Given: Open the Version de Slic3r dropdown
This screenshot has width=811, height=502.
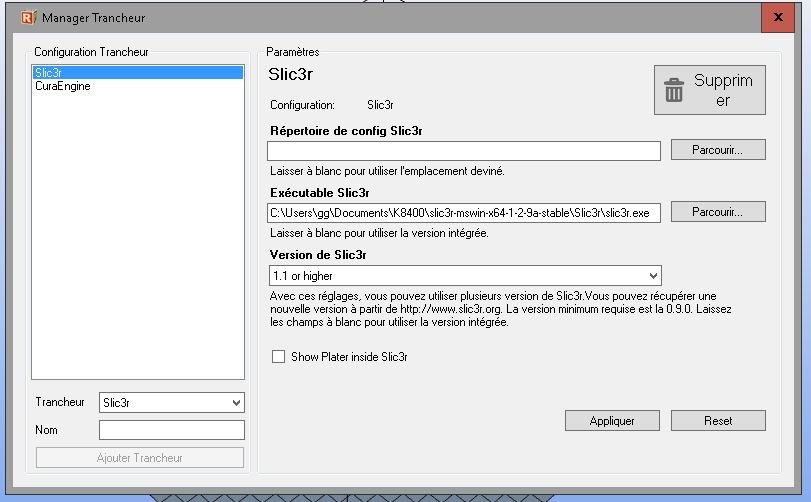Looking at the screenshot, I should pyautogui.click(x=464, y=275).
